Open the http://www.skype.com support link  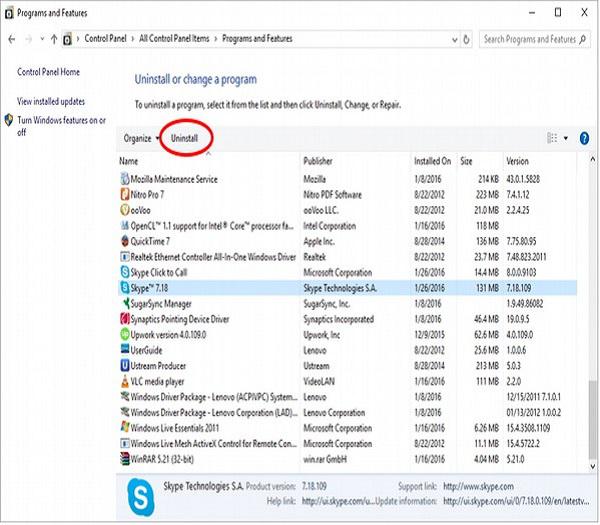click(x=478, y=487)
